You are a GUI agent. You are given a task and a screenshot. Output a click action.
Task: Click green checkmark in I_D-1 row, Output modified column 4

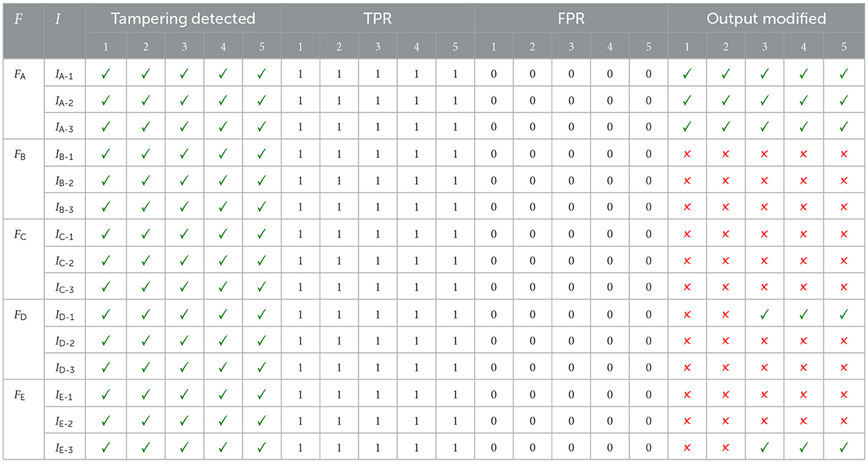(804, 313)
